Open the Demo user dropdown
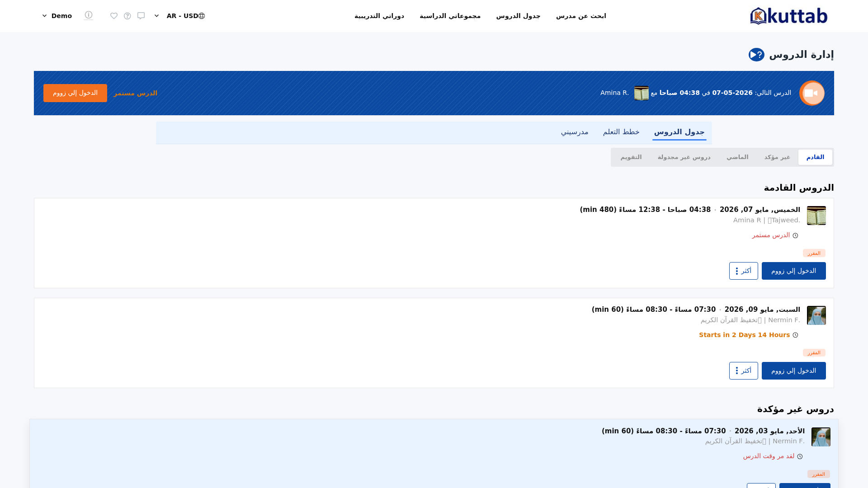The height and width of the screenshot is (488, 868). click(57, 16)
